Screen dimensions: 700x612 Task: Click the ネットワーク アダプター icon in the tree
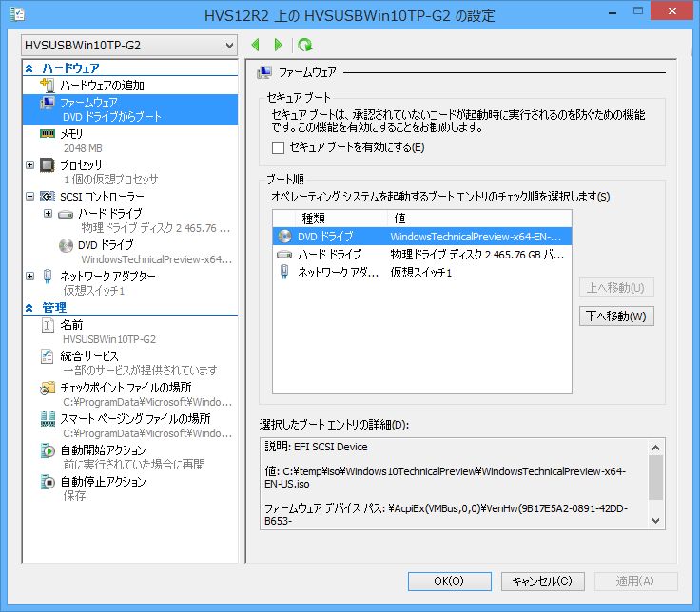tap(48, 277)
